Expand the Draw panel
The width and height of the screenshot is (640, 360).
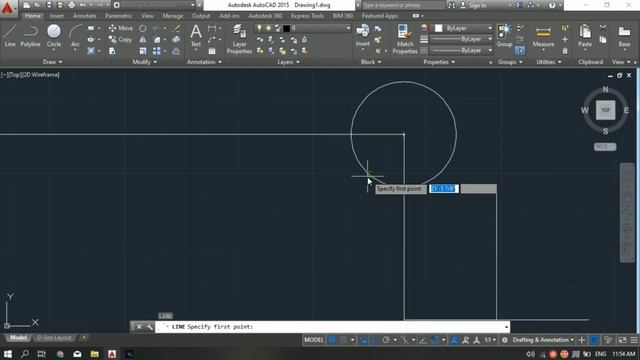(x=52, y=62)
